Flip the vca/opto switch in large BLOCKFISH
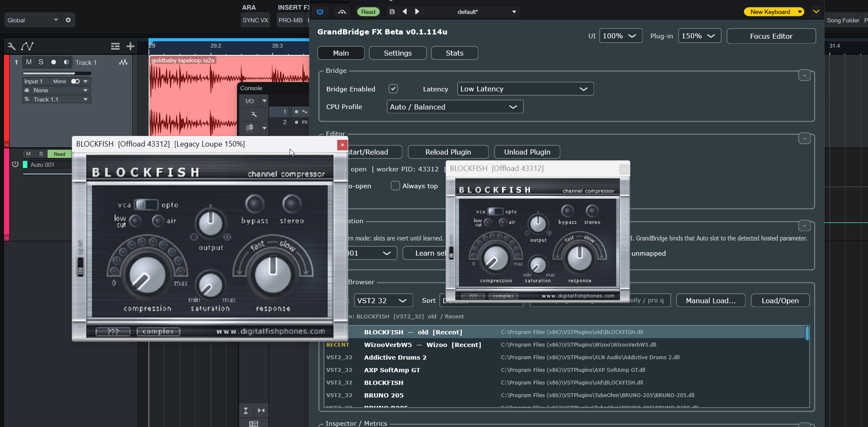The height and width of the screenshot is (427, 868). pyautogui.click(x=146, y=205)
